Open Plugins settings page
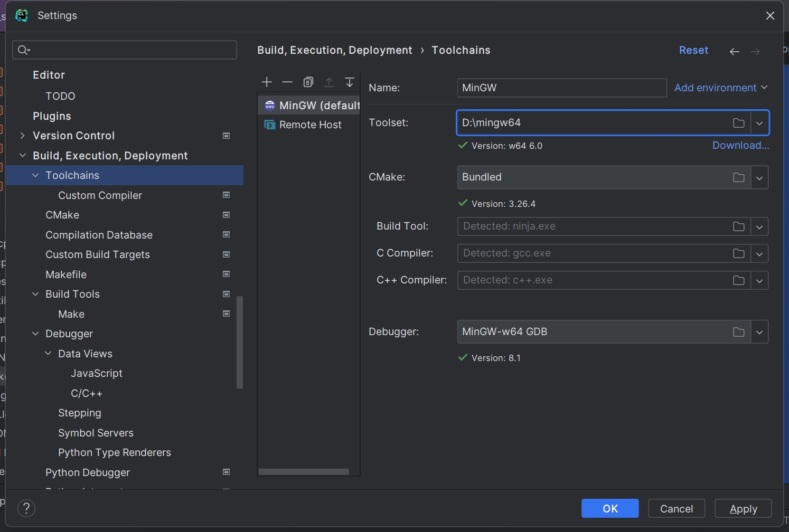The image size is (789, 532). 52,116
